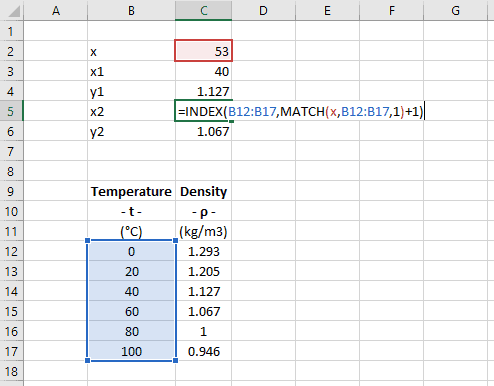Select density cell showing 0.946
494x386 pixels.
pos(203,351)
